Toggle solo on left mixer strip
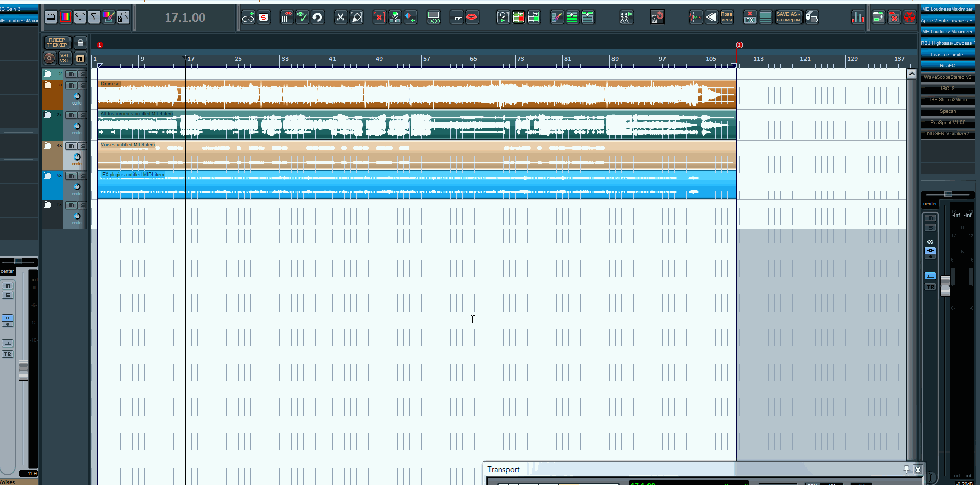This screenshot has height=485, width=980. coord(7,295)
